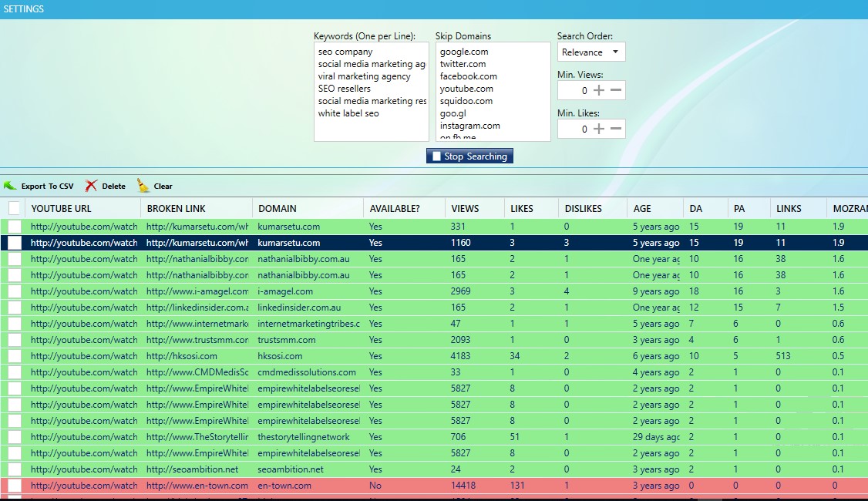Viewport: 868px width, 501px height.
Task: Click domain cell 'cmdmedissolutions.com'
Action: [307, 372]
